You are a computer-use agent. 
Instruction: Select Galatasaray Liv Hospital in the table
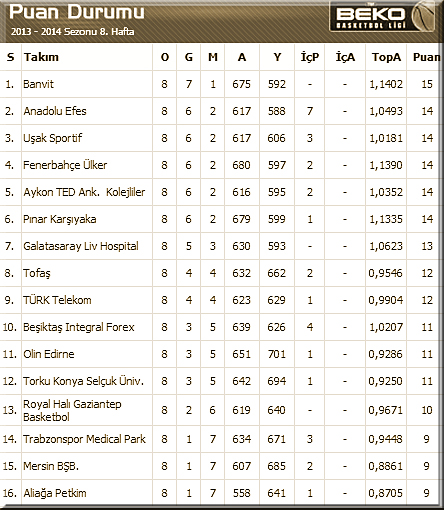click(81, 246)
